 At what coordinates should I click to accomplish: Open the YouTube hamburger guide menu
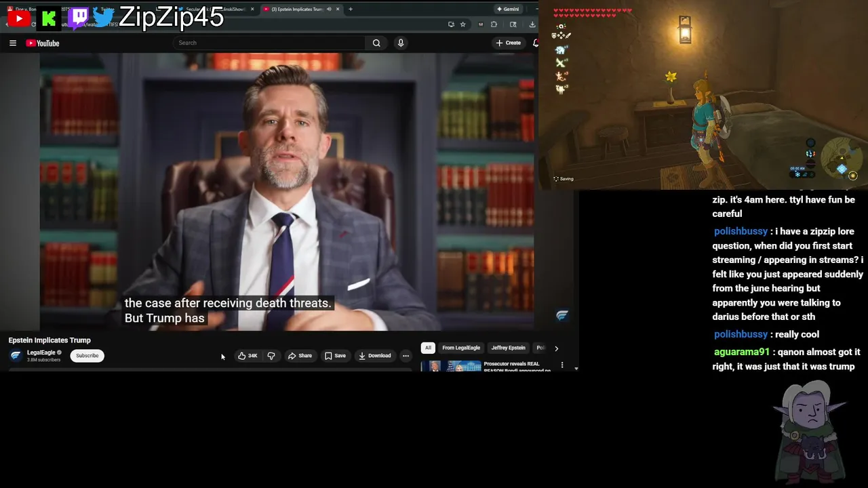(x=12, y=43)
